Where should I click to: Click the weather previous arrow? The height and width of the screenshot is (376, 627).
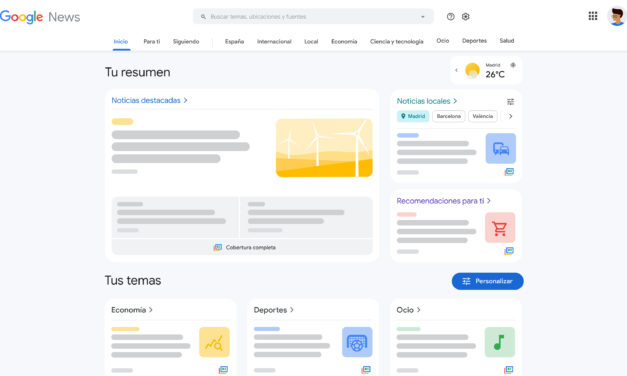456,70
